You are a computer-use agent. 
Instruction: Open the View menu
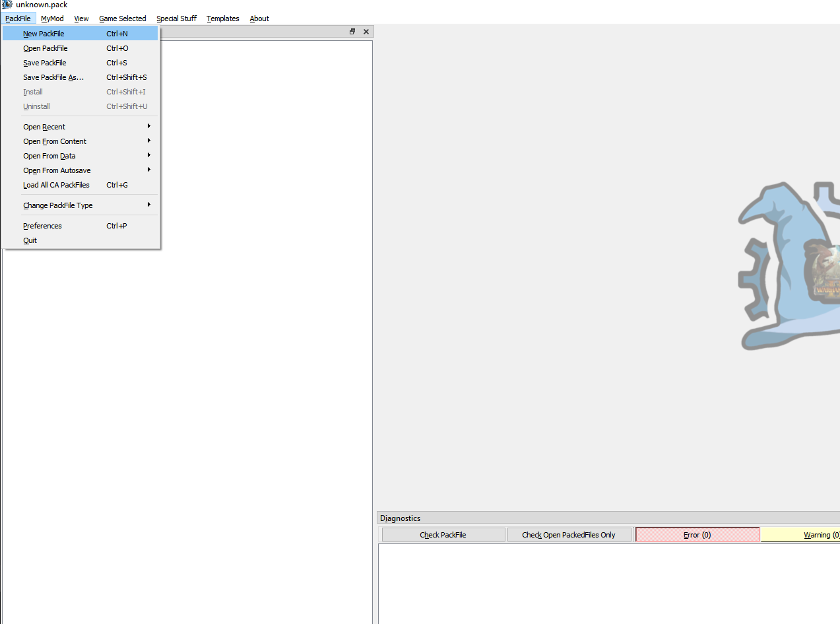click(x=81, y=18)
